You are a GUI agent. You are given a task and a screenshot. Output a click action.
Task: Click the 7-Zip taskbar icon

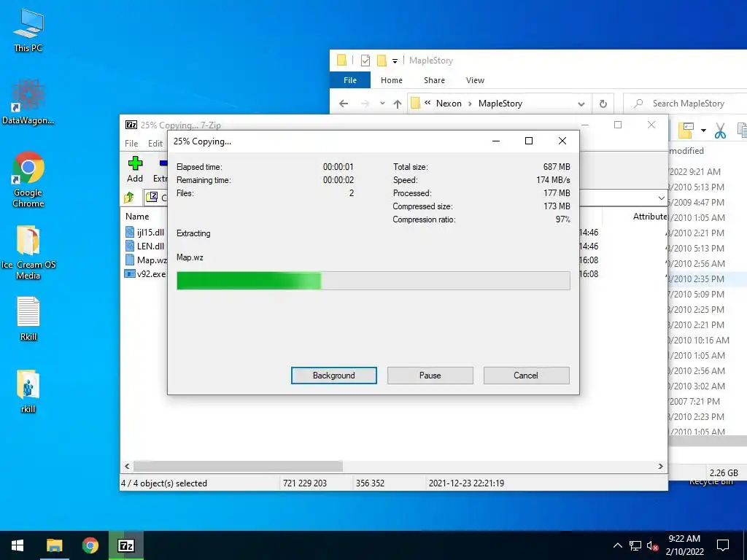tap(126, 545)
